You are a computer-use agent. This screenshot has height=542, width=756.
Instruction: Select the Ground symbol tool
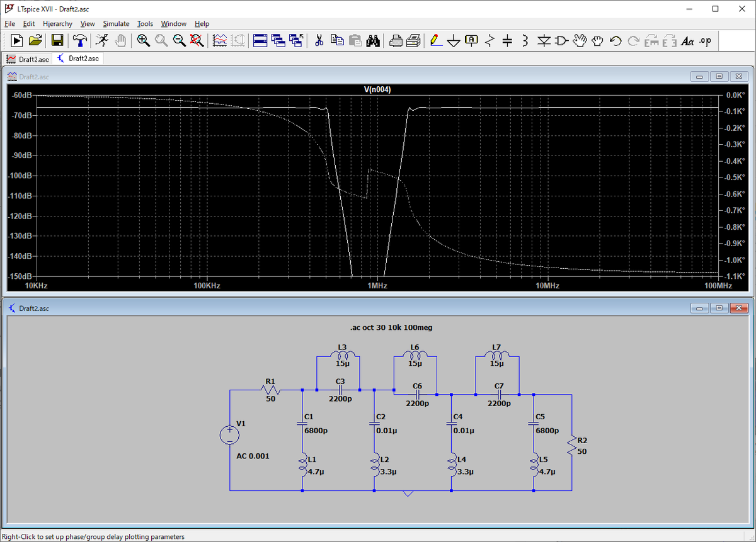pyautogui.click(x=454, y=40)
